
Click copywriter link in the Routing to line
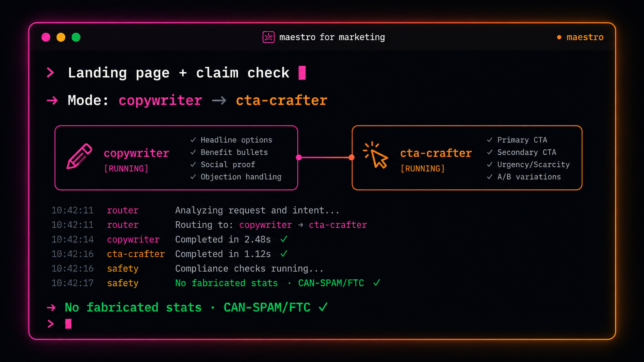coord(266,225)
